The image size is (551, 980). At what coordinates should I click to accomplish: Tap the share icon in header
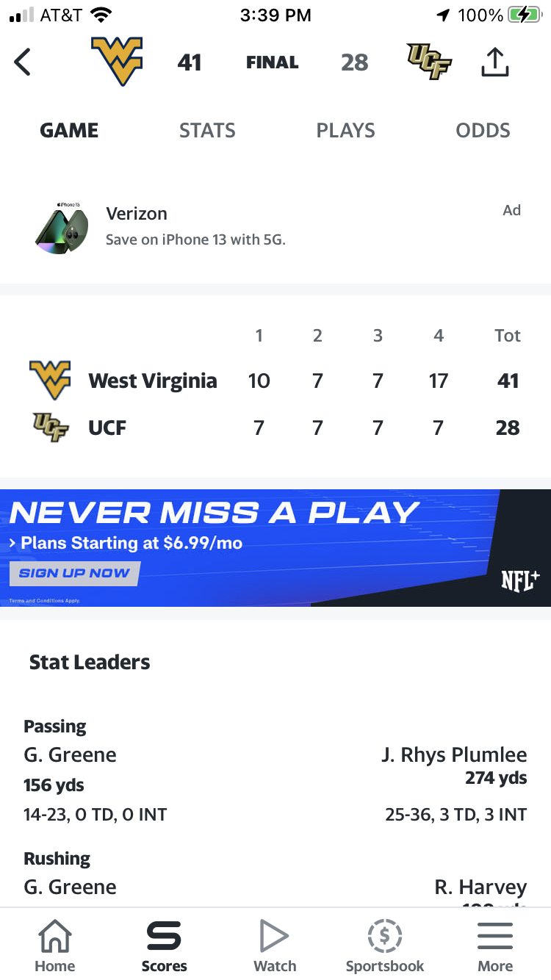(x=494, y=62)
